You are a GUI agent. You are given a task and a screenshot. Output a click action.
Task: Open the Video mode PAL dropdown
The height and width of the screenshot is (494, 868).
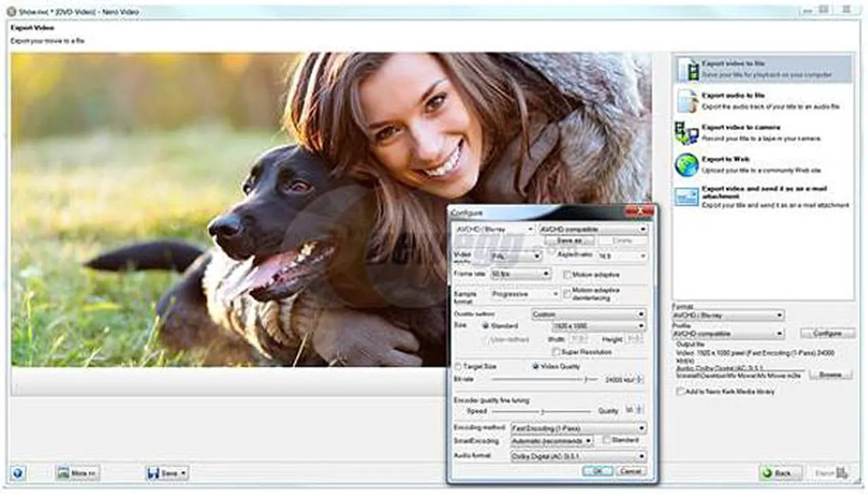coord(515,256)
